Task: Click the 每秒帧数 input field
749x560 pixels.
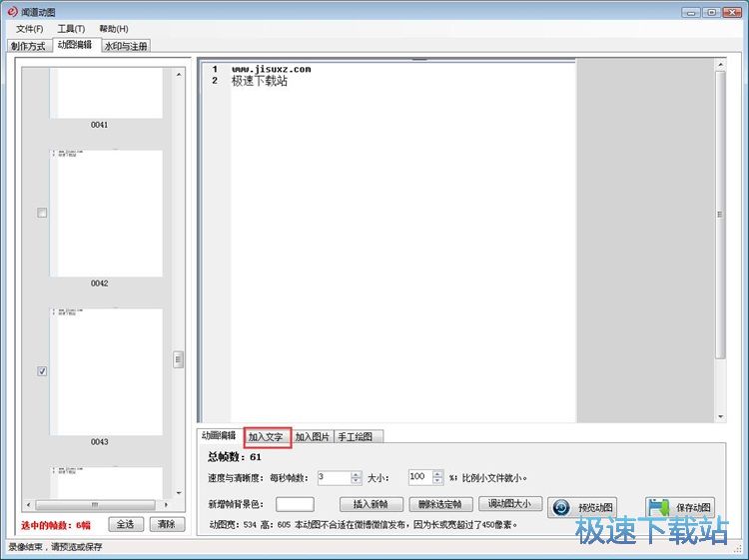Action: click(x=335, y=478)
